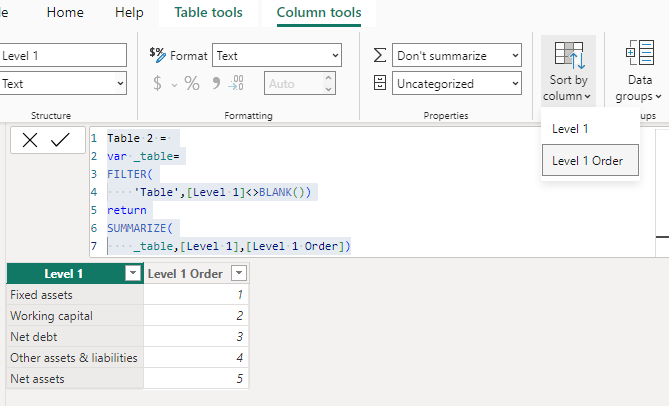Screen dimensions: 669x406
Task: Click the order value 5 cell
Action: [x=196, y=378]
